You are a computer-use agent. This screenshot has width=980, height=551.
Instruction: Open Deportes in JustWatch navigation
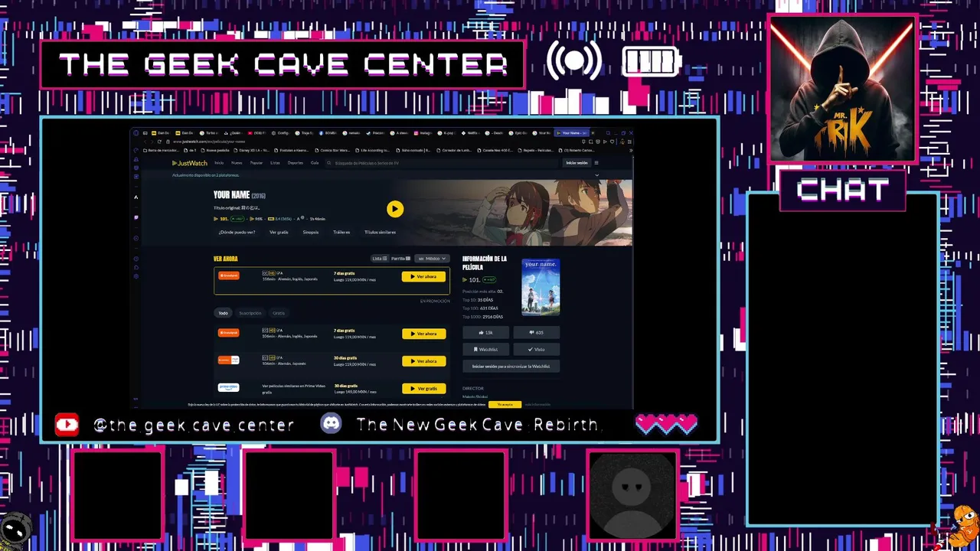[x=295, y=163]
